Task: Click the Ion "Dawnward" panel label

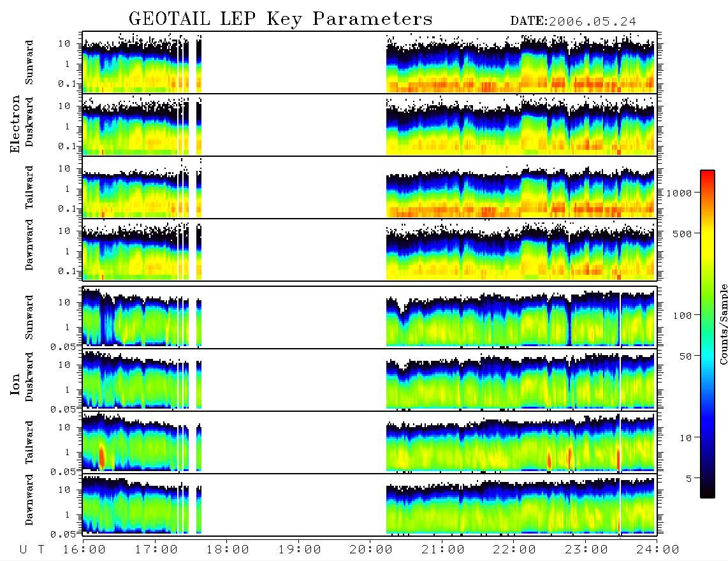Action: tap(29, 500)
